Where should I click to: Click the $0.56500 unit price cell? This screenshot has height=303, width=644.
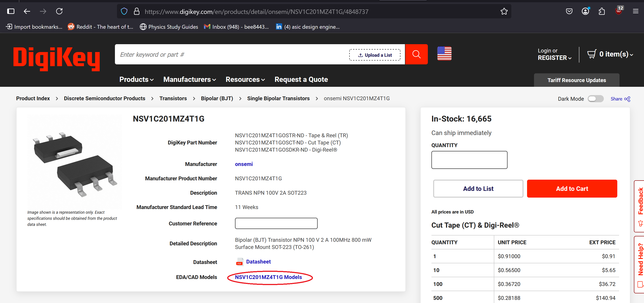(509, 270)
